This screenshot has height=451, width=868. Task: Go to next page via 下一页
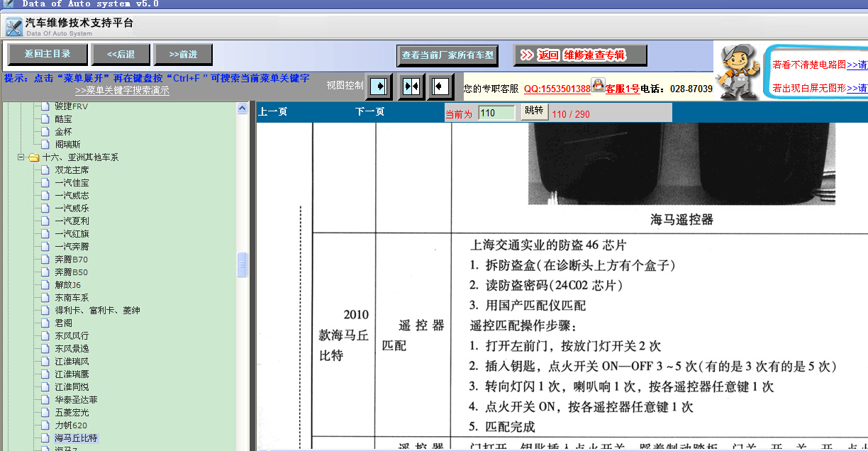[x=369, y=112]
